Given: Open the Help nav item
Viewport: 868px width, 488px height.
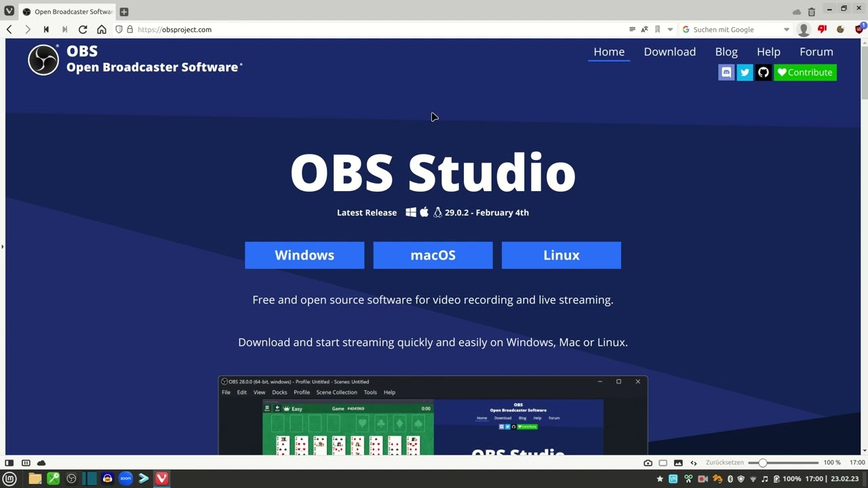Looking at the screenshot, I should pyautogui.click(x=768, y=52).
